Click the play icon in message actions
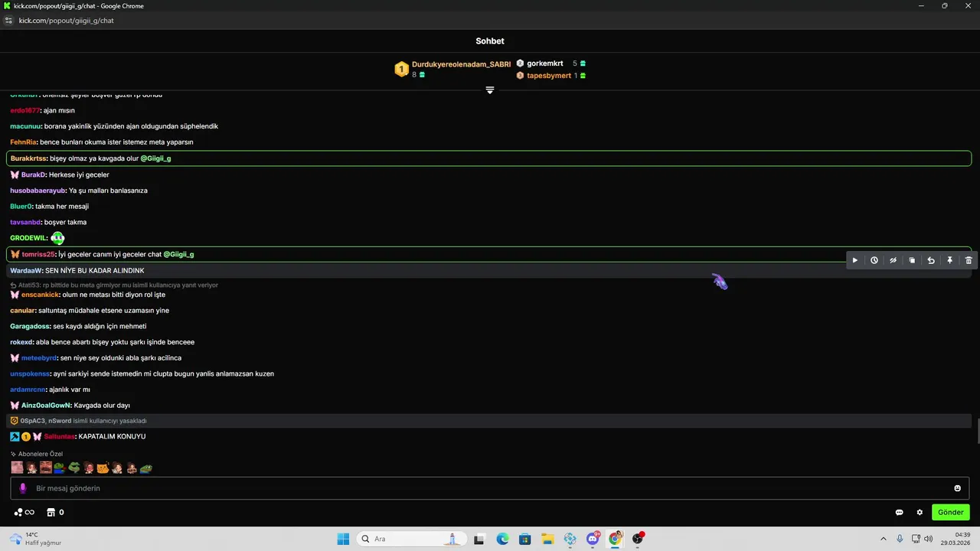Screen dimensions: 980x551 [855, 260]
